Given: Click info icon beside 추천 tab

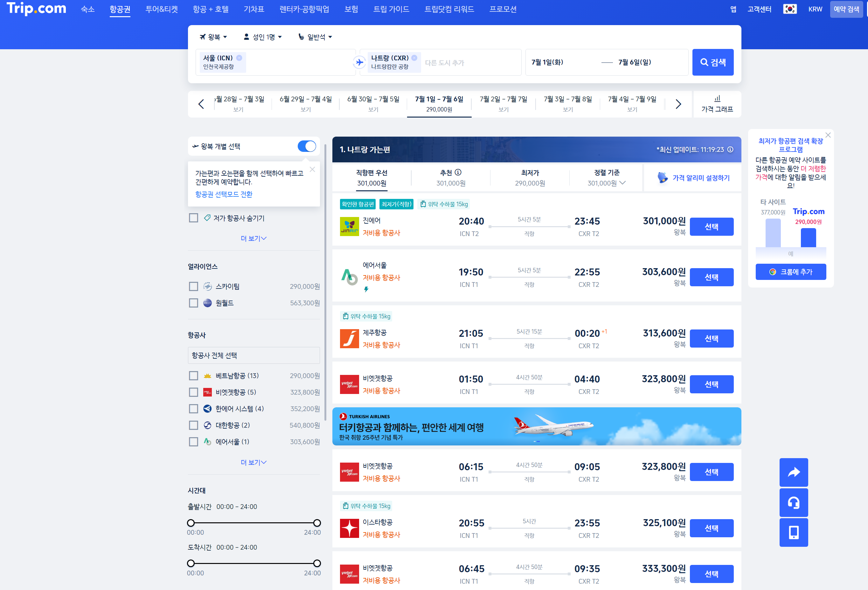Looking at the screenshot, I should click(x=458, y=173).
